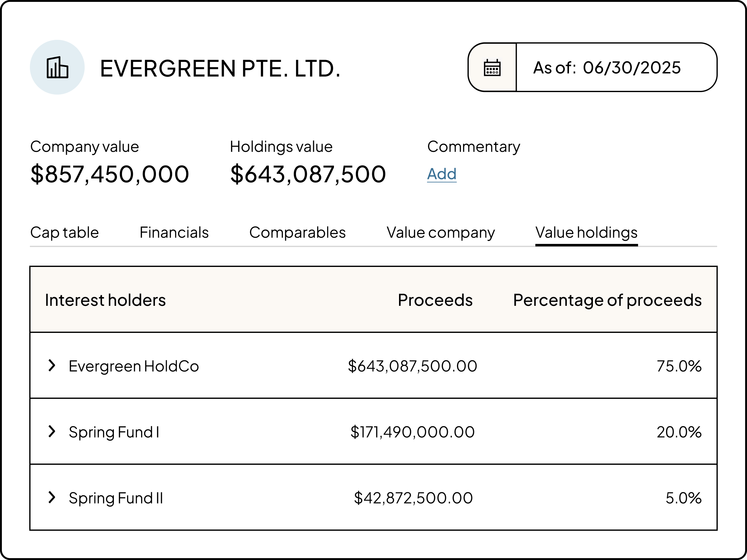Select the Value holdings tab
The height and width of the screenshot is (560, 747).
586,233
